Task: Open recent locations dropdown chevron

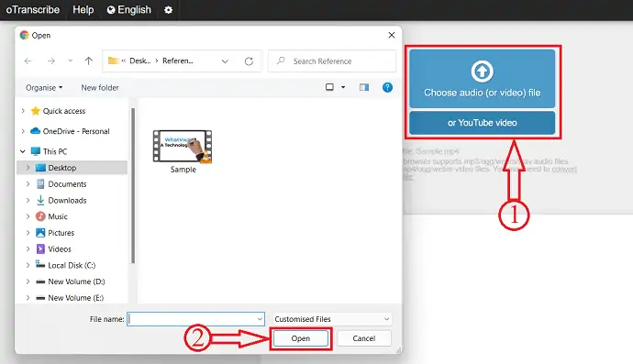Action: [71, 61]
